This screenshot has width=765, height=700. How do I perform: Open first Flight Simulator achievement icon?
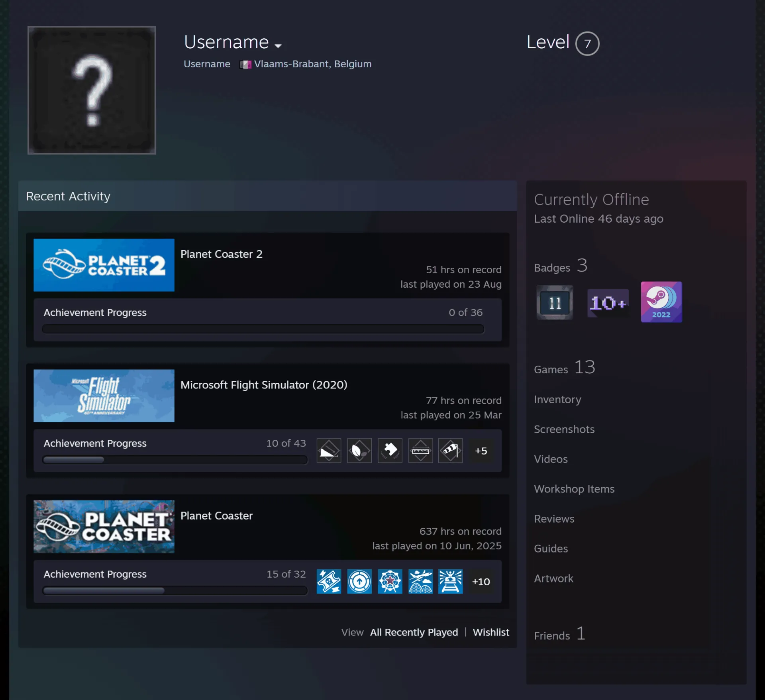click(x=329, y=451)
